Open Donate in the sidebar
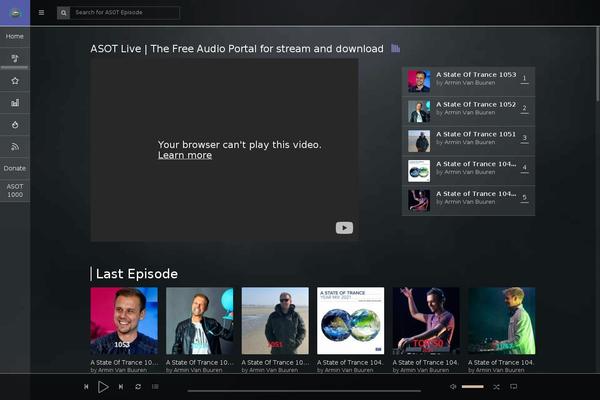Image resolution: width=600 pixels, height=400 pixels. [15, 168]
